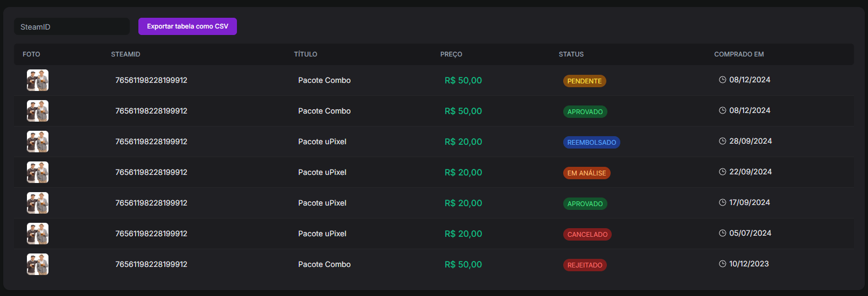Click the PENDENTE status badge

tap(584, 81)
